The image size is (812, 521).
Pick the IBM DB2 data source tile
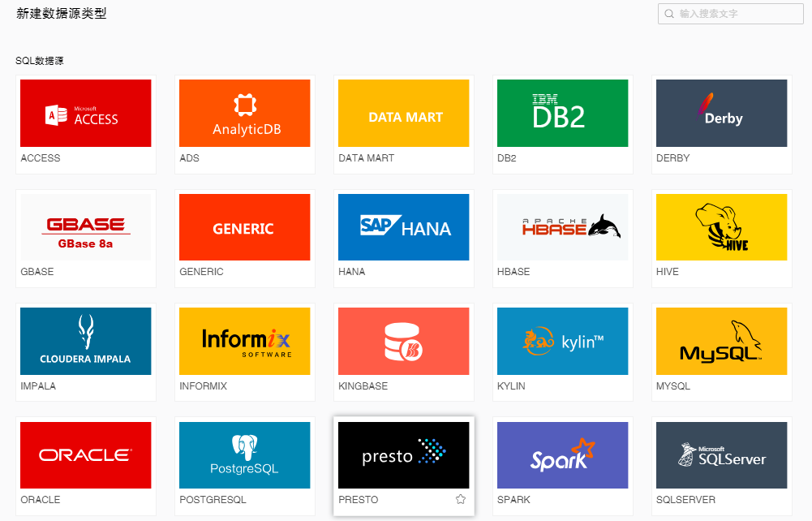(562, 114)
